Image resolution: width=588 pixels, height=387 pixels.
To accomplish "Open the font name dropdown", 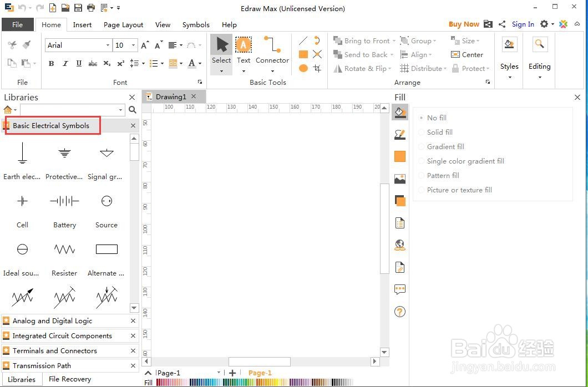I will [108, 45].
